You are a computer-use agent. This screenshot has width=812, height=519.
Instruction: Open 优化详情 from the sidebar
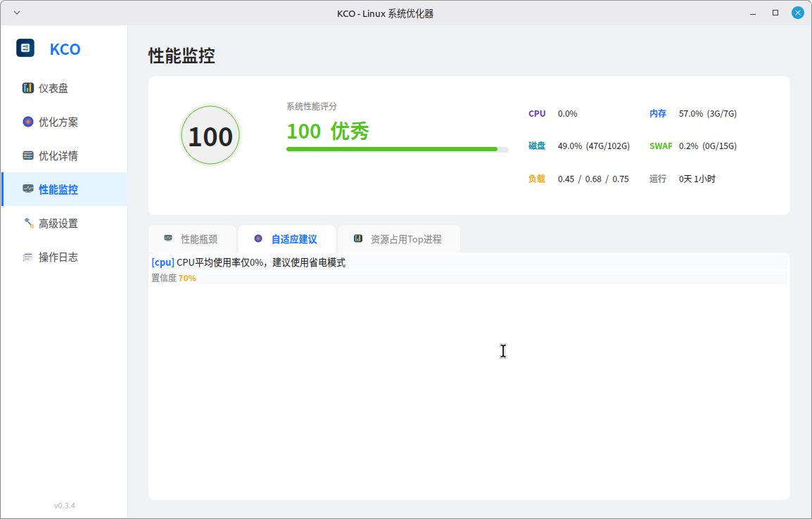[65, 155]
